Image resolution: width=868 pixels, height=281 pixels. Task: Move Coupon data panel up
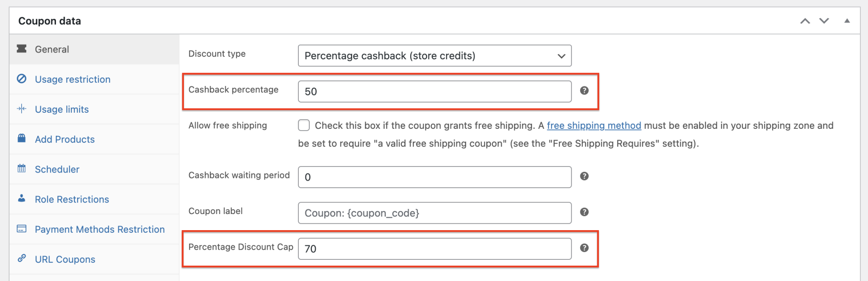point(805,21)
